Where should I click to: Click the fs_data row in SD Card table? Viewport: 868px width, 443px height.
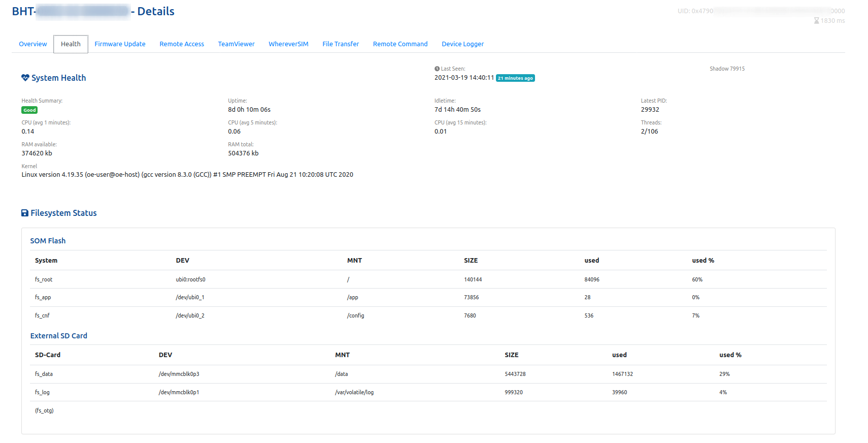[44, 374]
